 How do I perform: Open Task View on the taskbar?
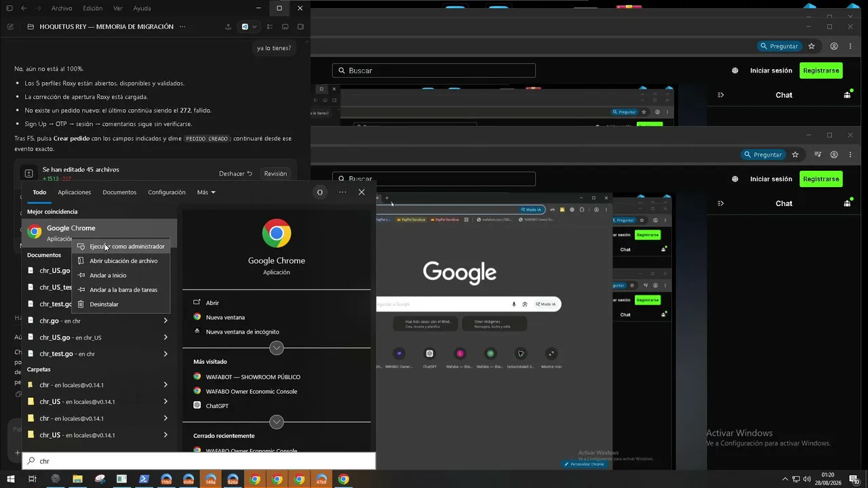point(32,479)
